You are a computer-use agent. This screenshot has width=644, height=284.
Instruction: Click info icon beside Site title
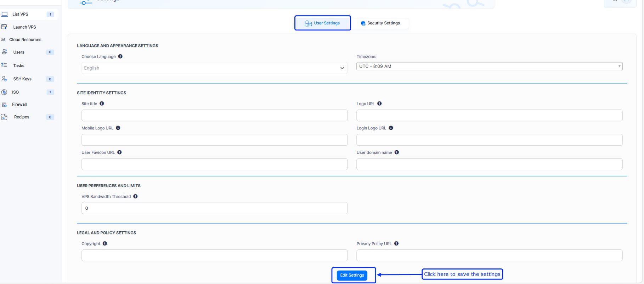[x=102, y=104]
